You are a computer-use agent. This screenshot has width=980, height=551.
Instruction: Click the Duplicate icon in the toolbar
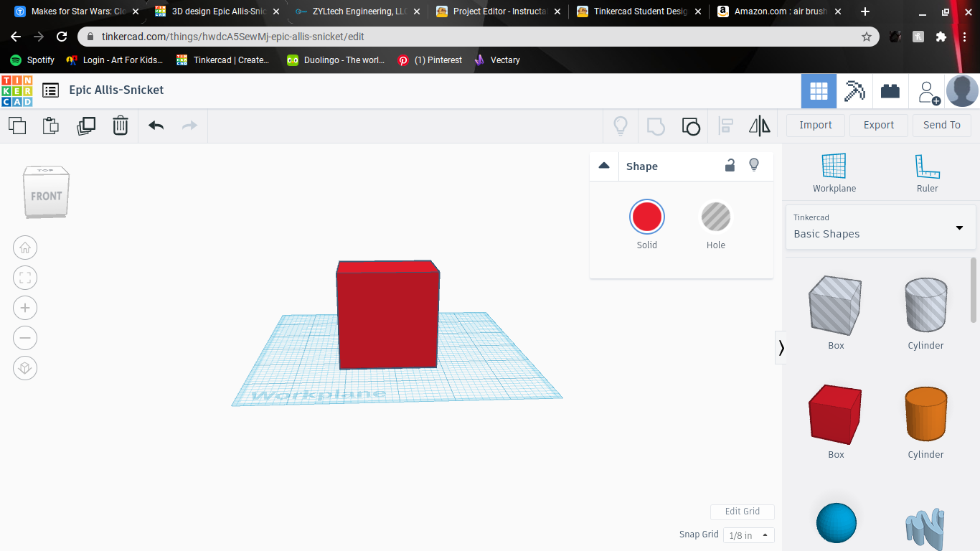tap(86, 126)
